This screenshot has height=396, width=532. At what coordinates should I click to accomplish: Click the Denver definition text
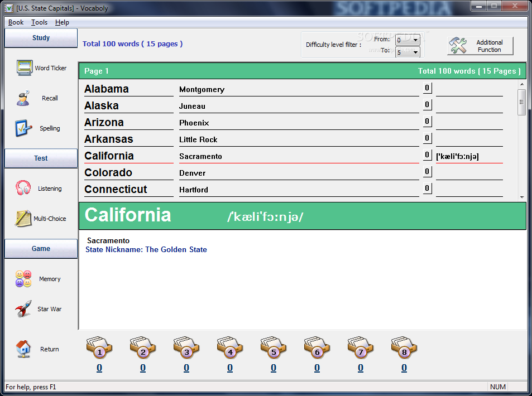point(193,173)
